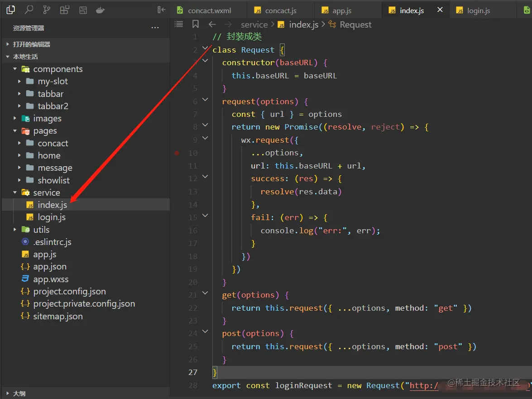532x399 pixels.
Task: Open app.json file
Action: pyautogui.click(x=85, y=267)
